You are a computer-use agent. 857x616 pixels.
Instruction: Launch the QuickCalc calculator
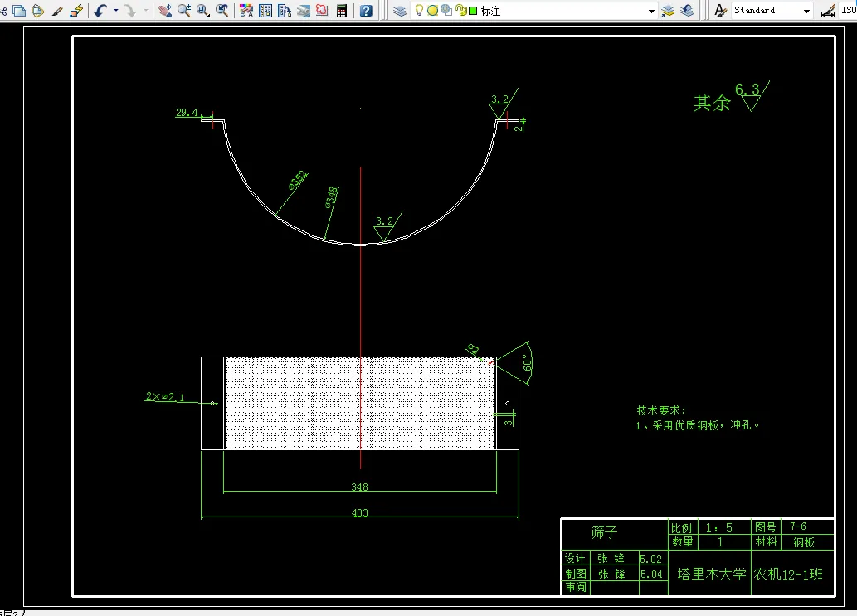coord(342,11)
